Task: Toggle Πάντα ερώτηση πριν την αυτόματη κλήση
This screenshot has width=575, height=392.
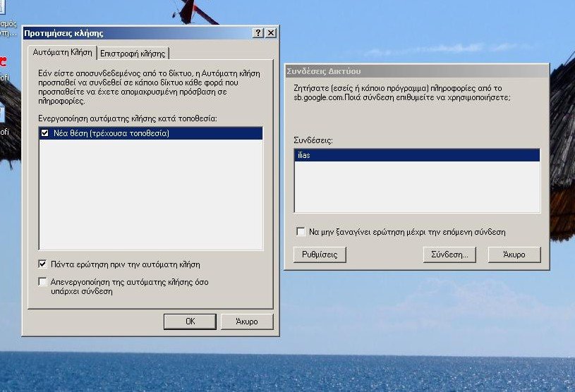Action: (44, 264)
